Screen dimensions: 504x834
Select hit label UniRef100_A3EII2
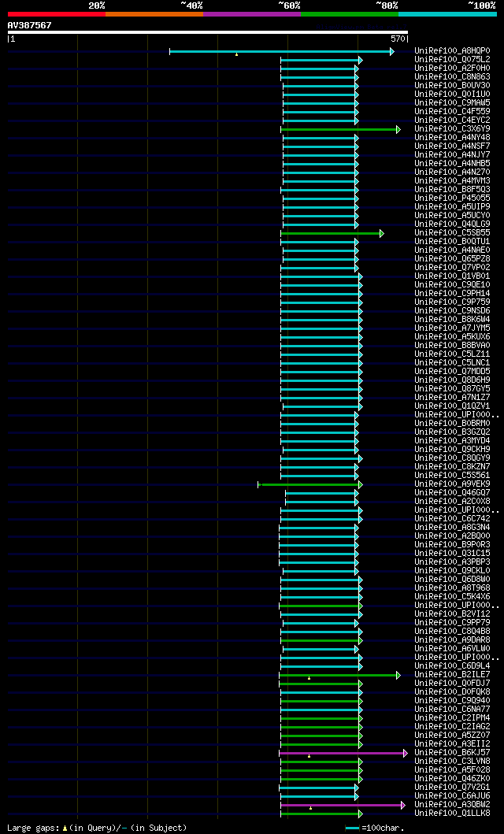453,743
